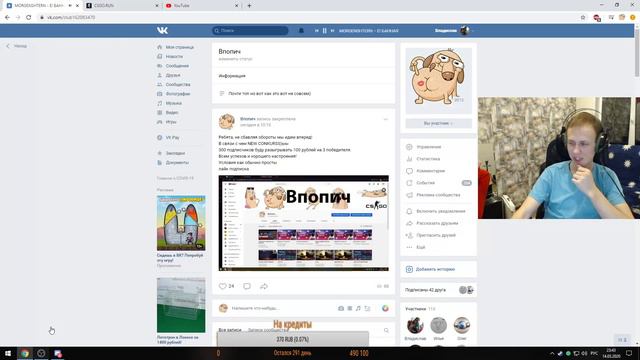Attach a photo with the camera icon
The width and height of the screenshot is (640, 360).
click(x=341, y=309)
